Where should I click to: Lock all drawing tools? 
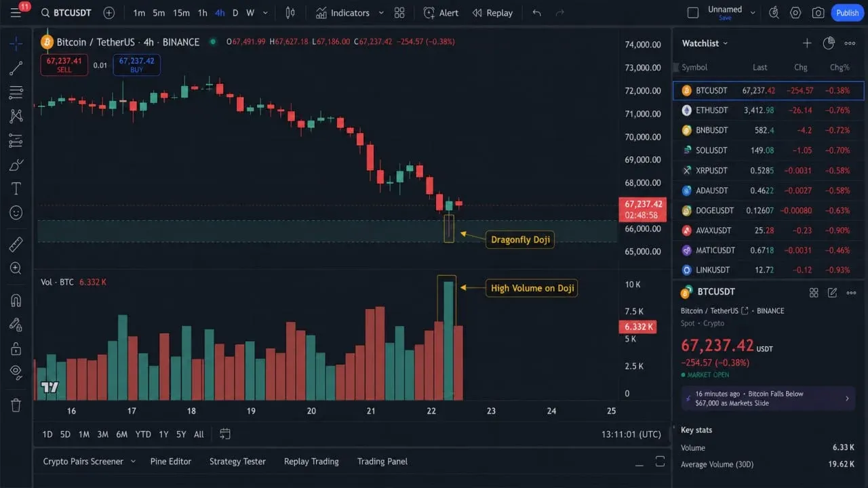(16, 348)
